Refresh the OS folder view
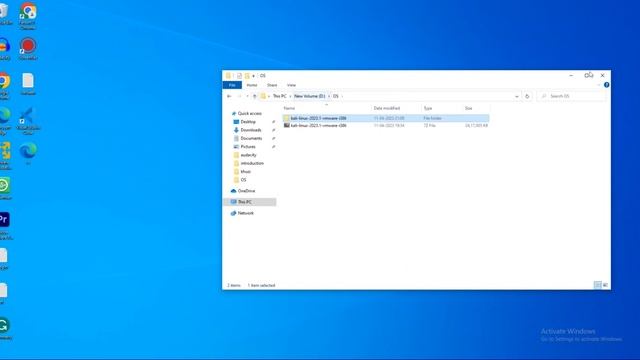 tap(527, 96)
